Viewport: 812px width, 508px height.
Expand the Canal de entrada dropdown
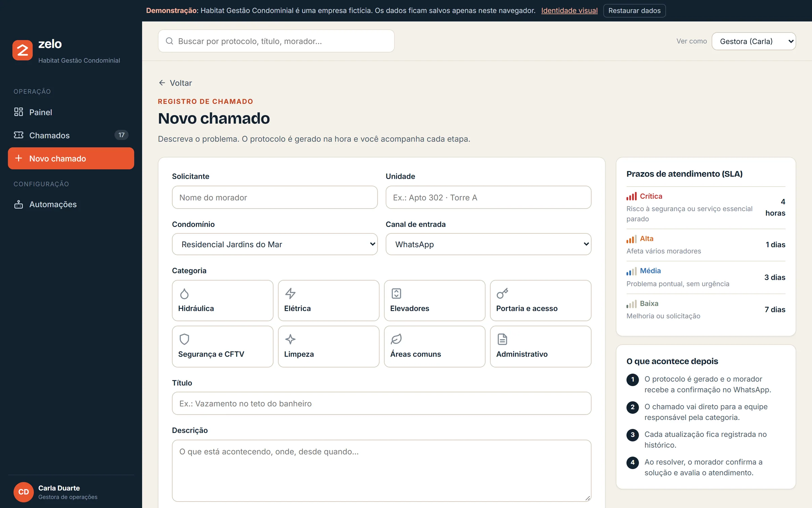pos(488,244)
